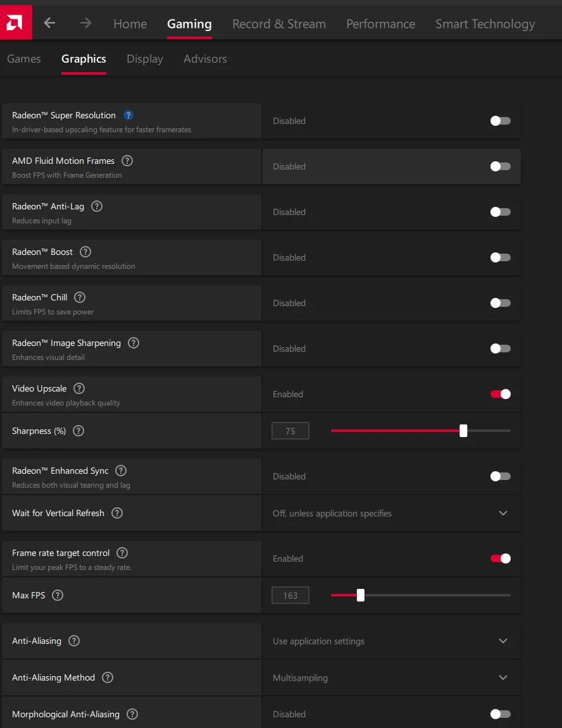The image size is (562, 728).
Task: Turn off the Video Upscale switch
Action: 500,393
